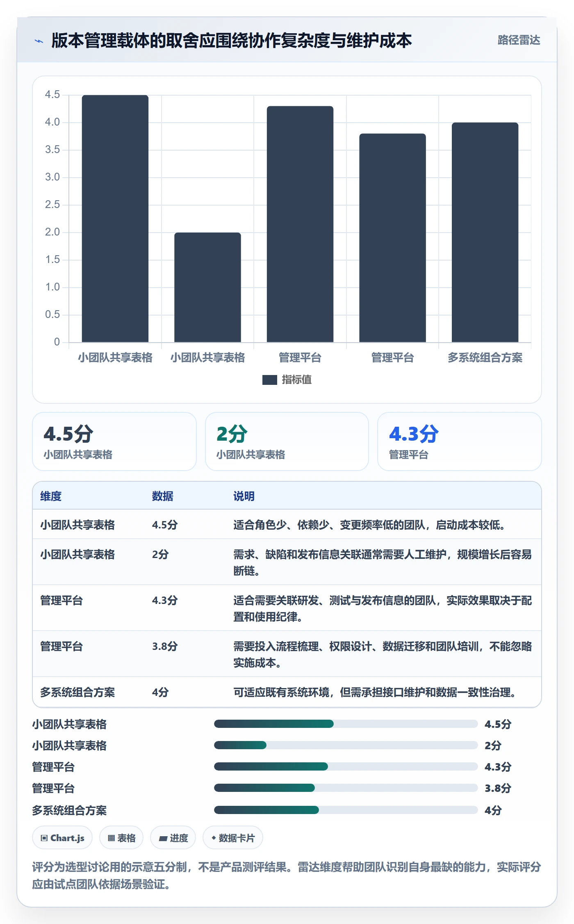Click the 2.5 tick on the y-axis
This screenshot has height=924, width=574.
[52, 205]
